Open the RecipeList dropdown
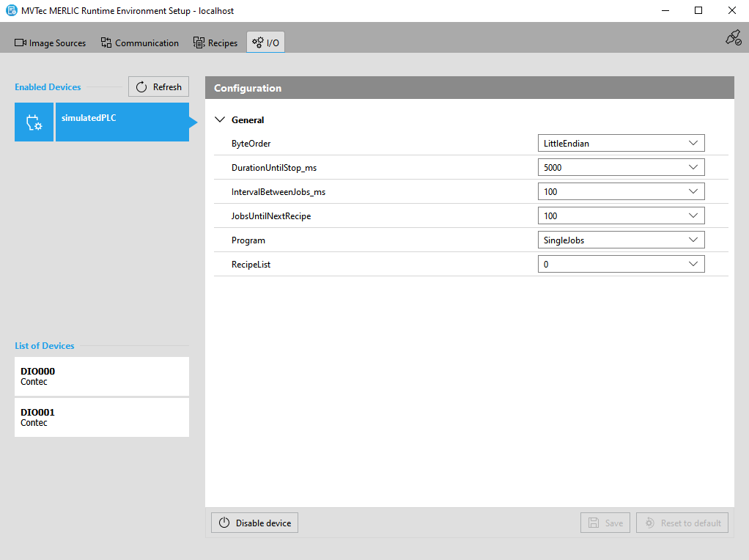This screenshot has height=560, width=749. click(621, 265)
